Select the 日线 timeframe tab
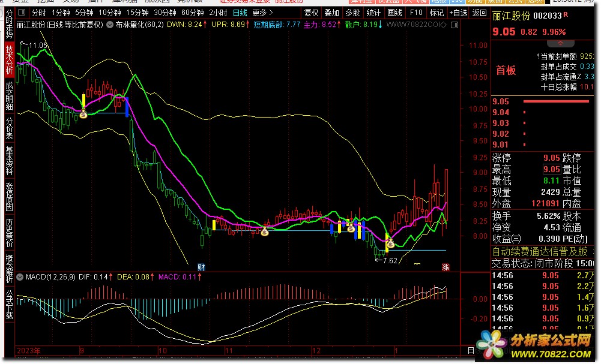 240,13
